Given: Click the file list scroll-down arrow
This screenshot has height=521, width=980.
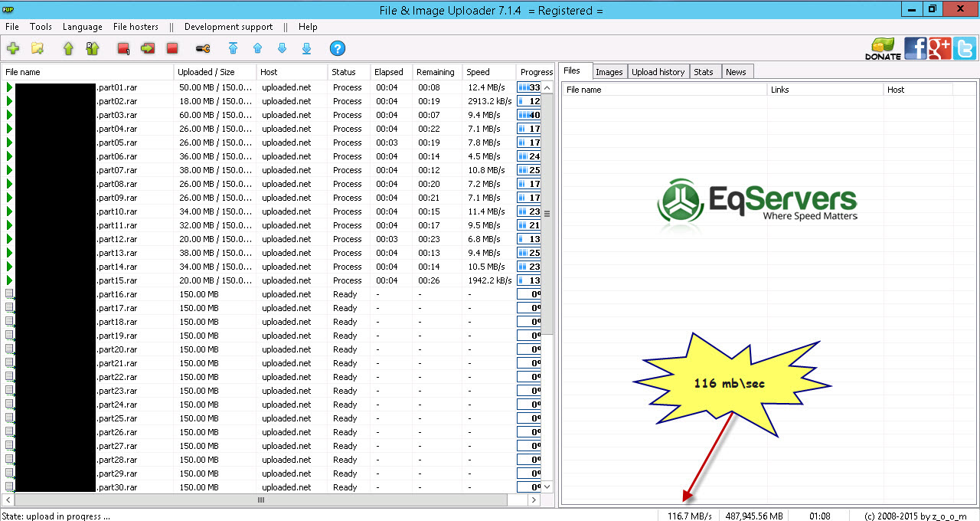Looking at the screenshot, I should pyautogui.click(x=547, y=487).
